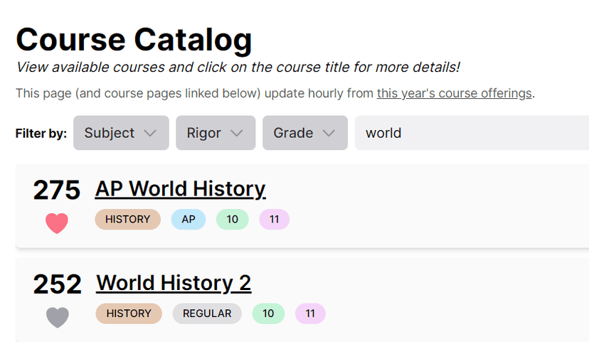Select HISTORY tag on World History 2
This screenshot has width=589, height=364.
(x=129, y=314)
